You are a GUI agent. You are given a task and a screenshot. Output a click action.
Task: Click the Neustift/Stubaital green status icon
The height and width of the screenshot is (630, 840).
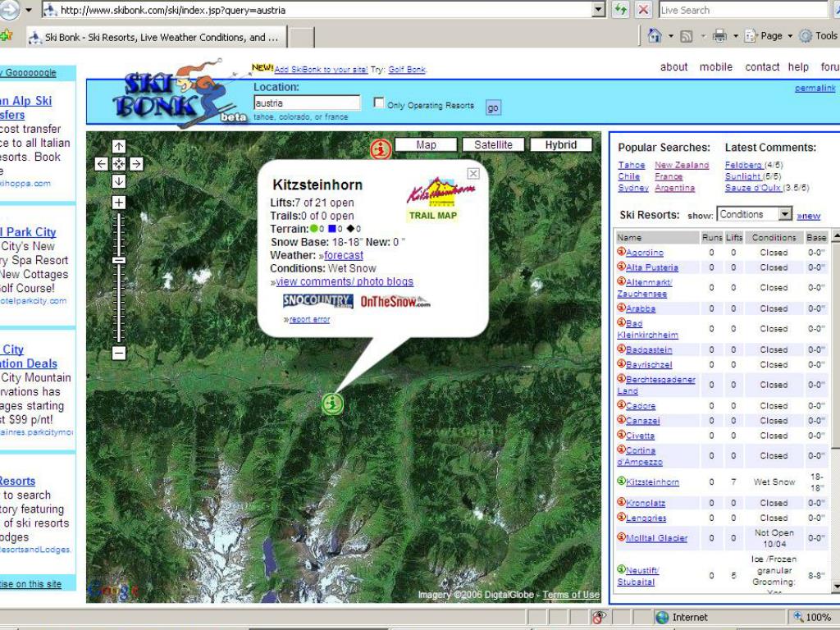[x=622, y=569]
